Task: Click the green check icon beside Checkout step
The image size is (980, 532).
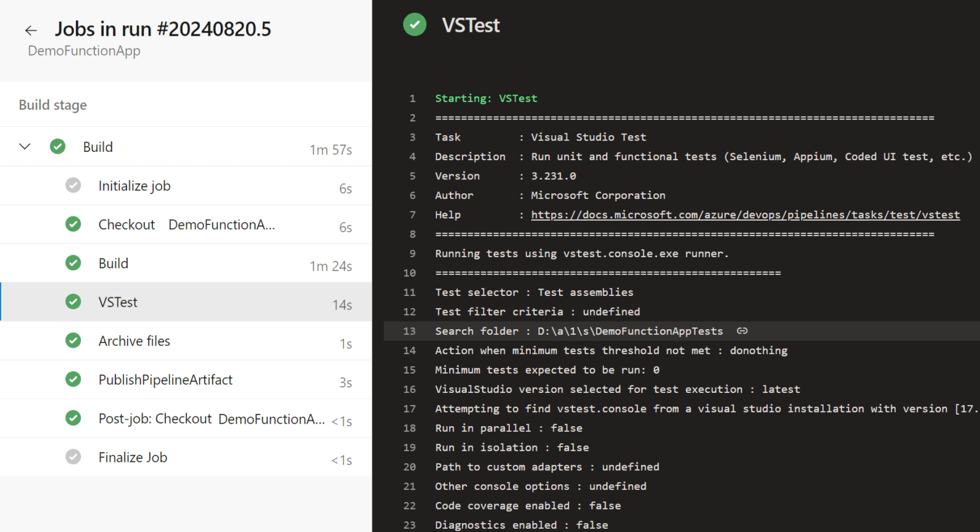Action: tap(73, 225)
